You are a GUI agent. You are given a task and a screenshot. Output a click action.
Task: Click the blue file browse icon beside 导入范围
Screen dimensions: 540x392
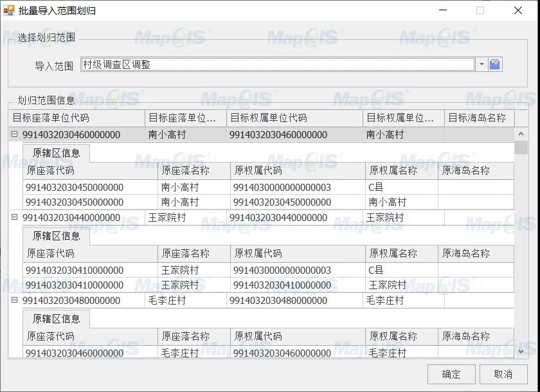(x=495, y=64)
